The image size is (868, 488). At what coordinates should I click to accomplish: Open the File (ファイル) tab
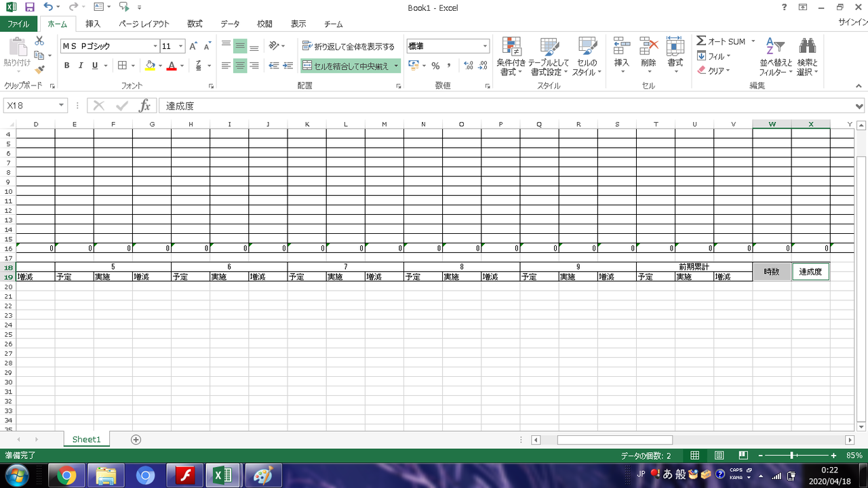coord(18,24)
